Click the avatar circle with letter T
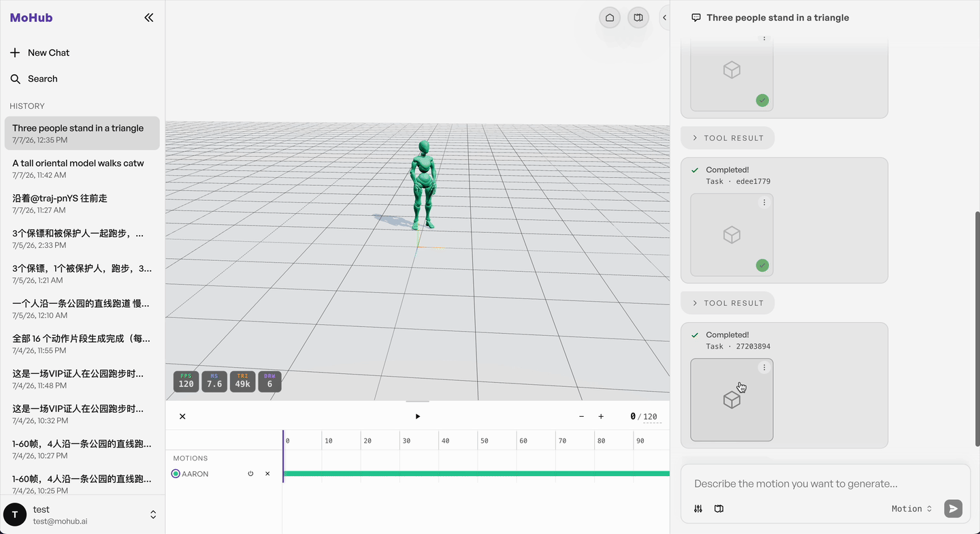This screenshot has width=980, height=534. (x=15, y=515)
